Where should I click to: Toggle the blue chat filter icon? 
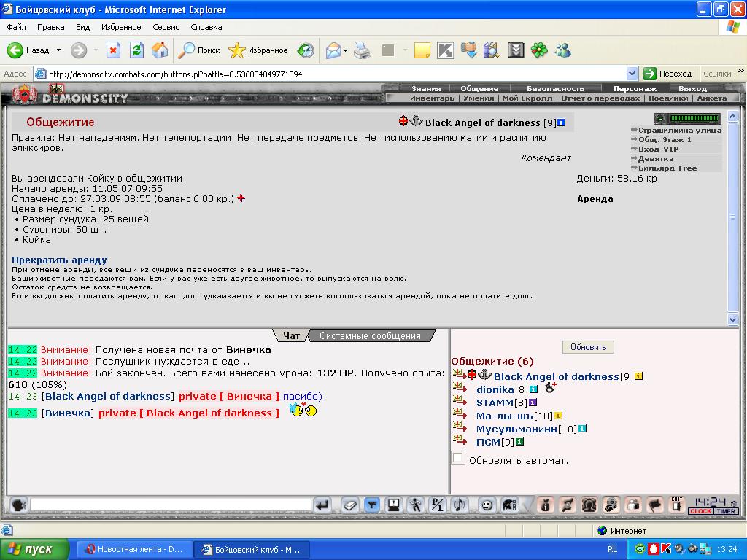coord(371,505)
